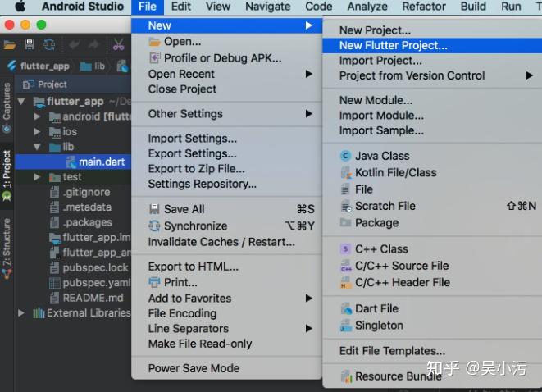The width and height of the screenshot is (542, 392).
Task: Click the Synchronize toolbar icon
Action: click(x=49, y=44)
